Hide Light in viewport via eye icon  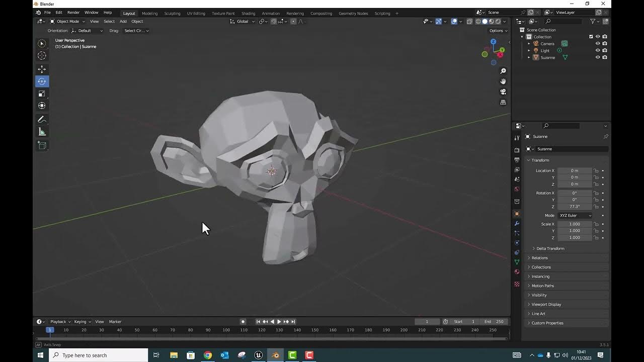pos(598,50)
